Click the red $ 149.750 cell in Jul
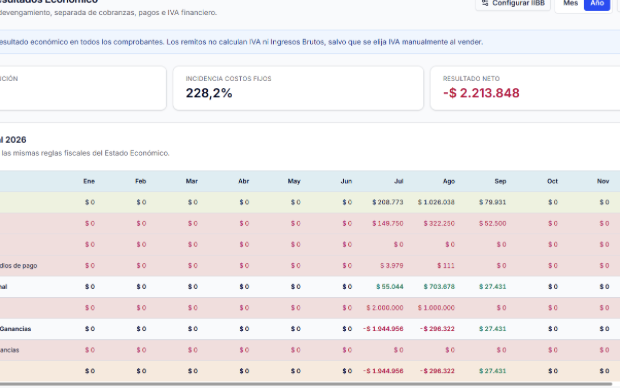The height and width of the screenshot is (388, 620). point(388,223)
